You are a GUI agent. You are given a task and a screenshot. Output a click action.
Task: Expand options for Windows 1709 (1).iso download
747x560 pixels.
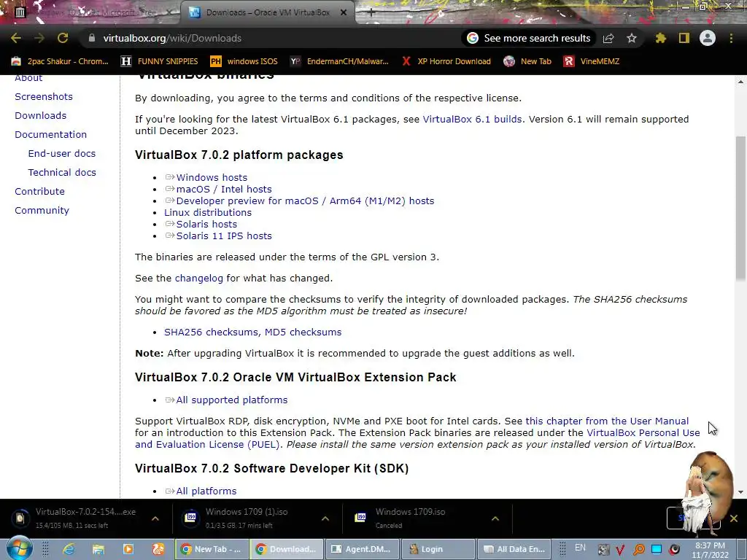pos(325,518)
